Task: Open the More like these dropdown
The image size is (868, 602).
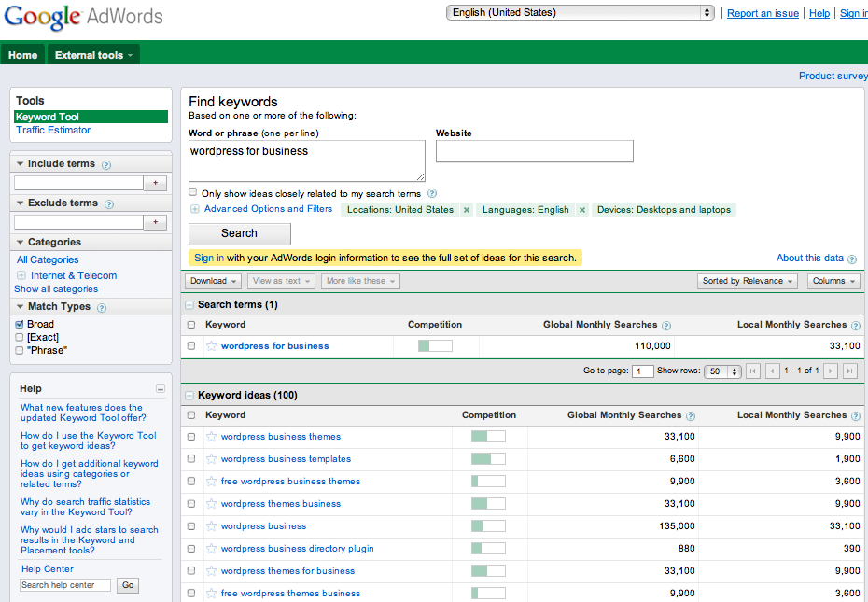Action: point(360,281)
